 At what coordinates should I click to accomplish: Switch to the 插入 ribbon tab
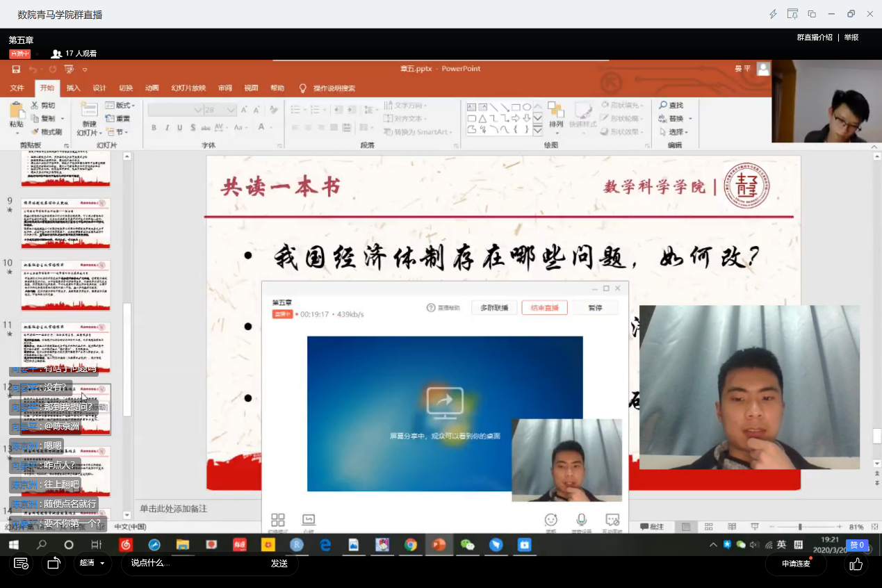click(73, 88)
